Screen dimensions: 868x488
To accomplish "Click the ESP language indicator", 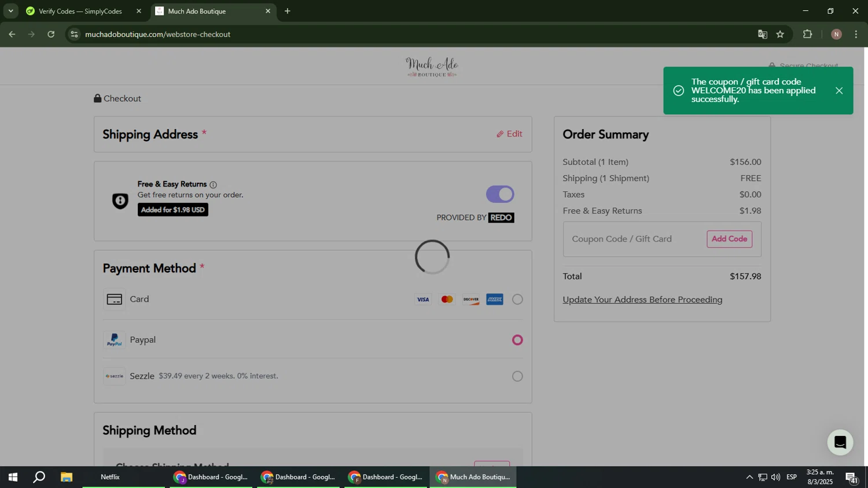I will coord(792,477).
